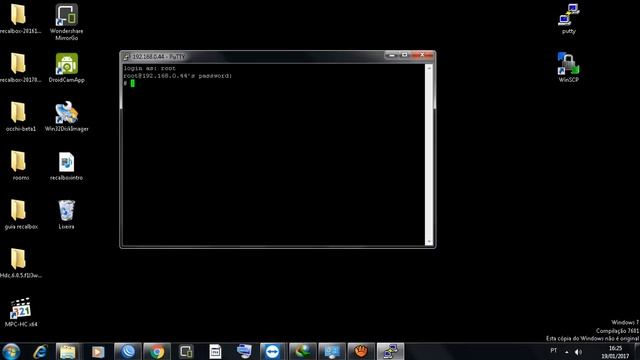Launch Internet Explorer from the taskbar
This screenshot has width=640, height=360.
pyautogui.click(x=40, y=351)
